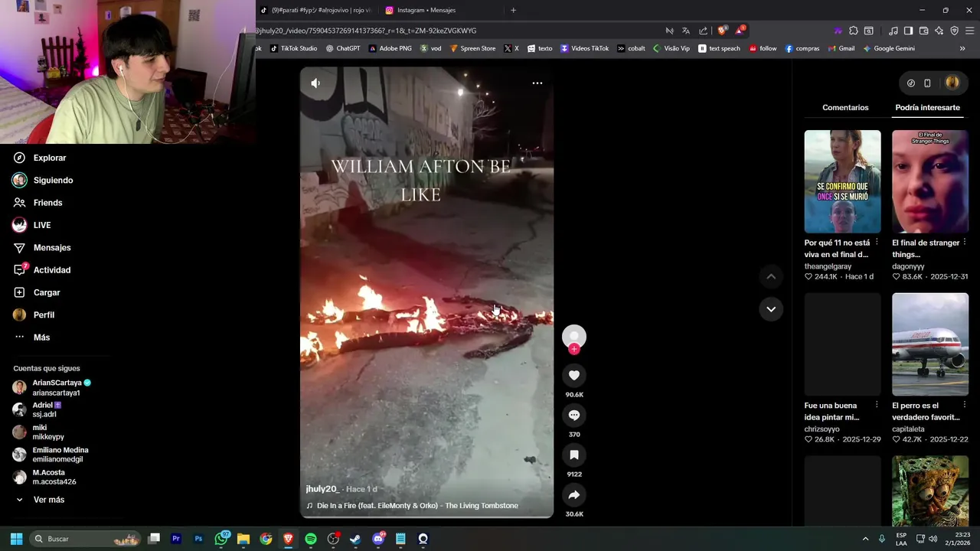Click the coin icon at top right
This screenshot has height=551, width=980.
click(x=911, y=83)
